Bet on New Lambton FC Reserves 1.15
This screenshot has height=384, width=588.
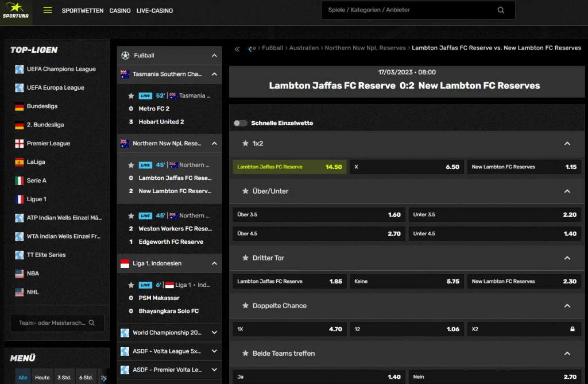[x=524, y=167]
